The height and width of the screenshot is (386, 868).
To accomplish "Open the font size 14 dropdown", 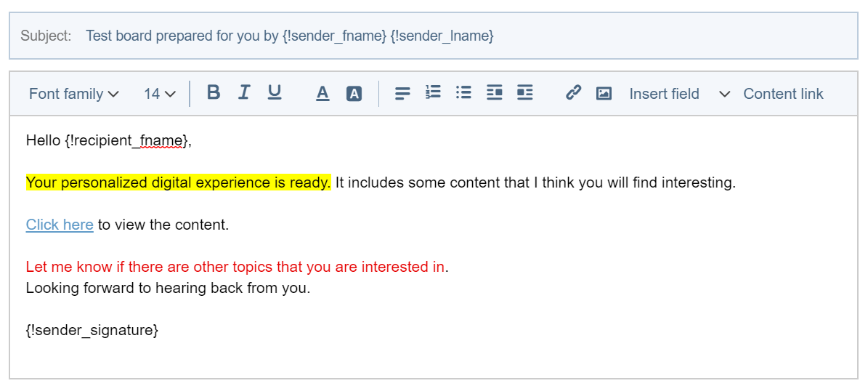I will coord(159,94).
